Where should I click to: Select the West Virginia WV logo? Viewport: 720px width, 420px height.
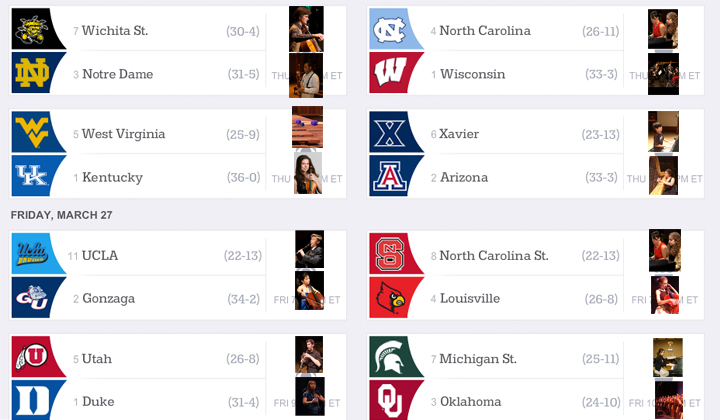[x=32, y=133]
